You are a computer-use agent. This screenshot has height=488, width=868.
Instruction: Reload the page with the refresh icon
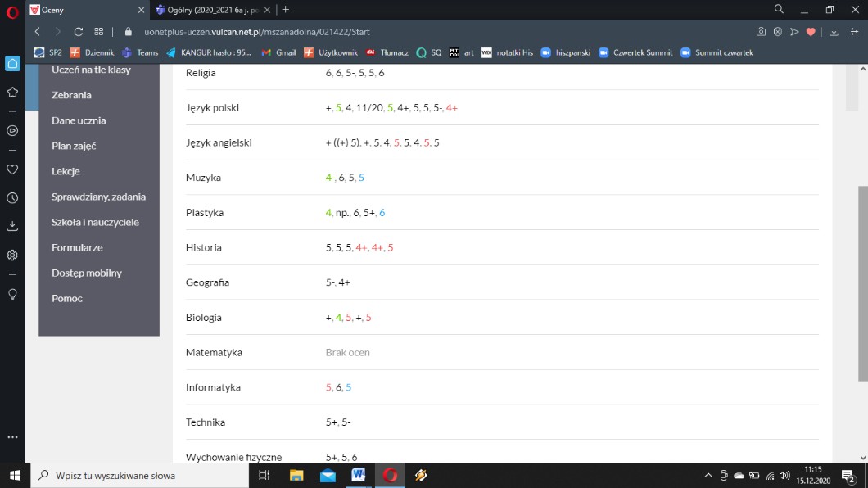(79, 32)
